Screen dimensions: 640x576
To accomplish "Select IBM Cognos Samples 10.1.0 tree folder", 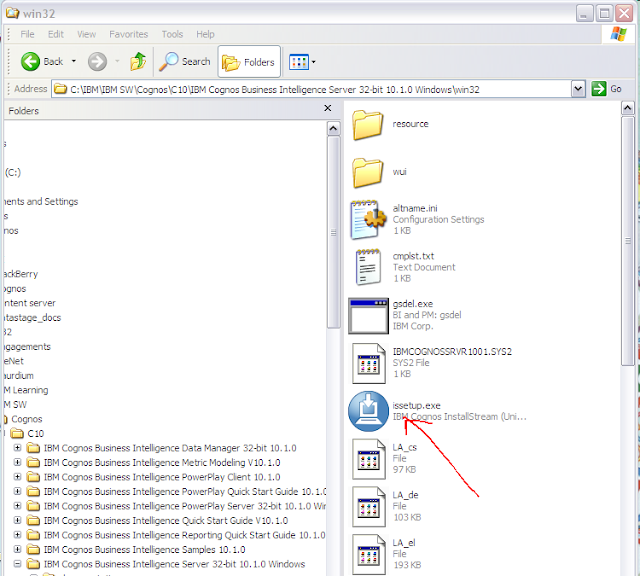I will pos(136,549).
